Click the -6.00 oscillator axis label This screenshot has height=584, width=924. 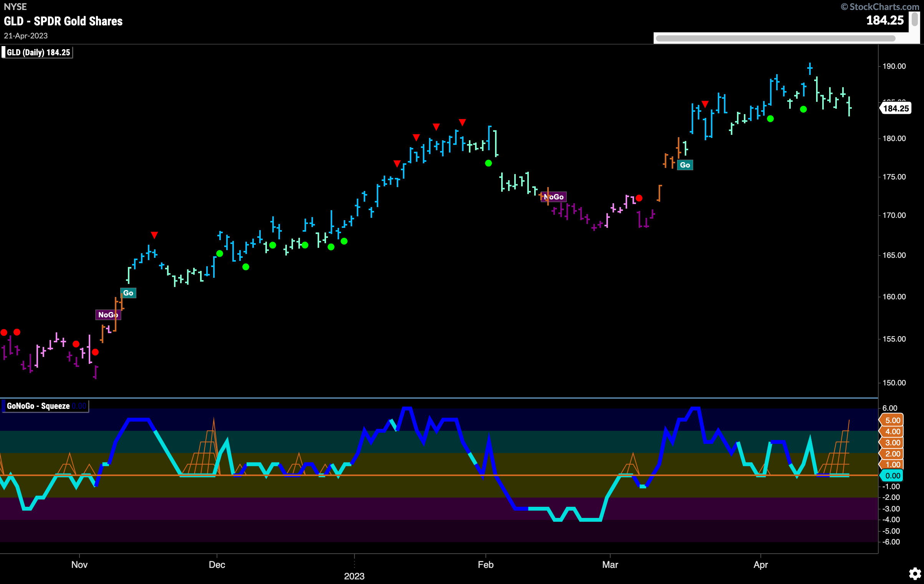point(891,542)
